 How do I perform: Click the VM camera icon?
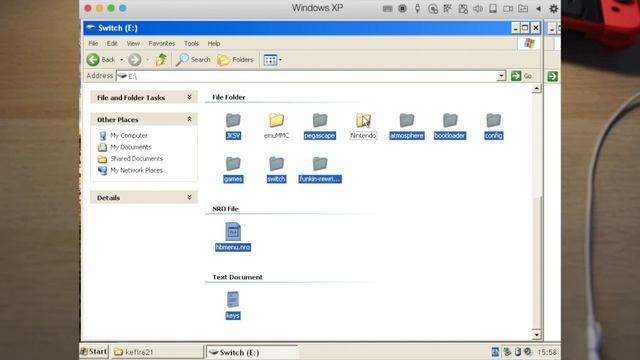coord(508,9)
